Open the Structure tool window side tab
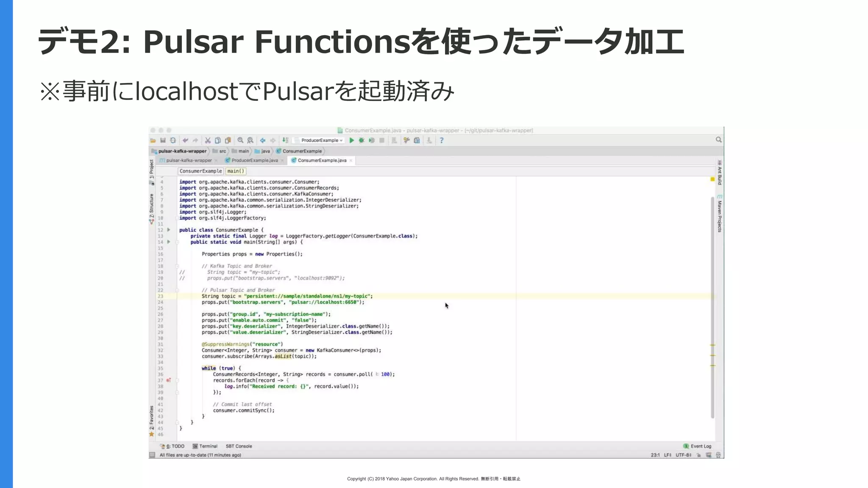This screenshot has width=868, height=488. [152, 208]
